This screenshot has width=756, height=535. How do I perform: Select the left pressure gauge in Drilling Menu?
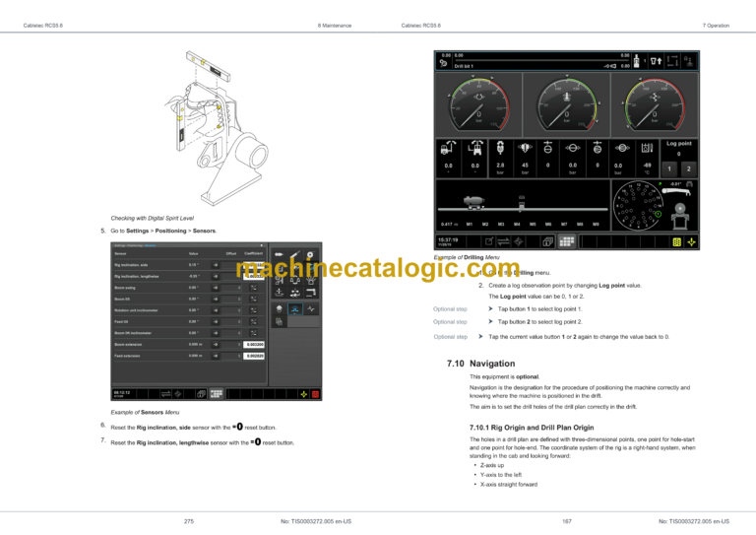point(478,104)
